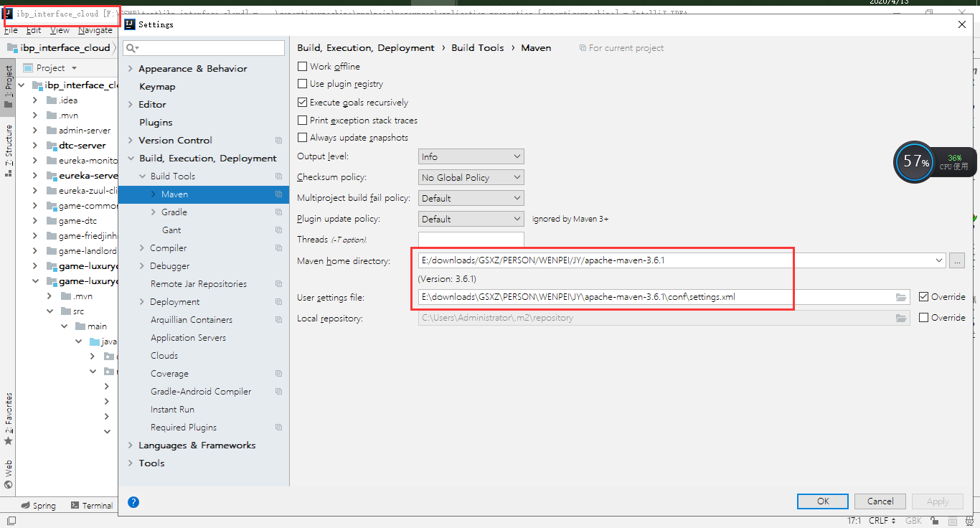Viewport: 980px width, 528px height.
Task: Click the Cancel button
Action: point(880,501)
